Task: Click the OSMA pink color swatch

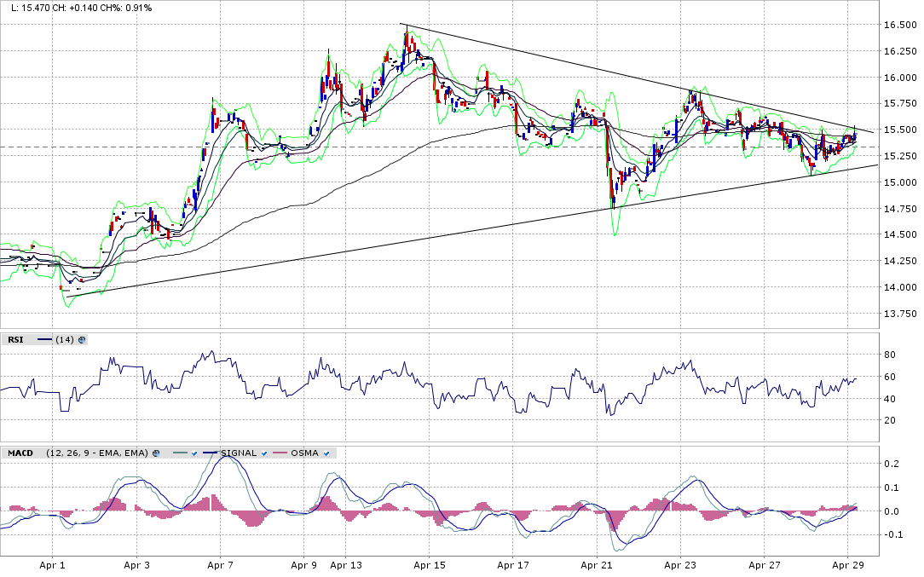Action: 280,453
